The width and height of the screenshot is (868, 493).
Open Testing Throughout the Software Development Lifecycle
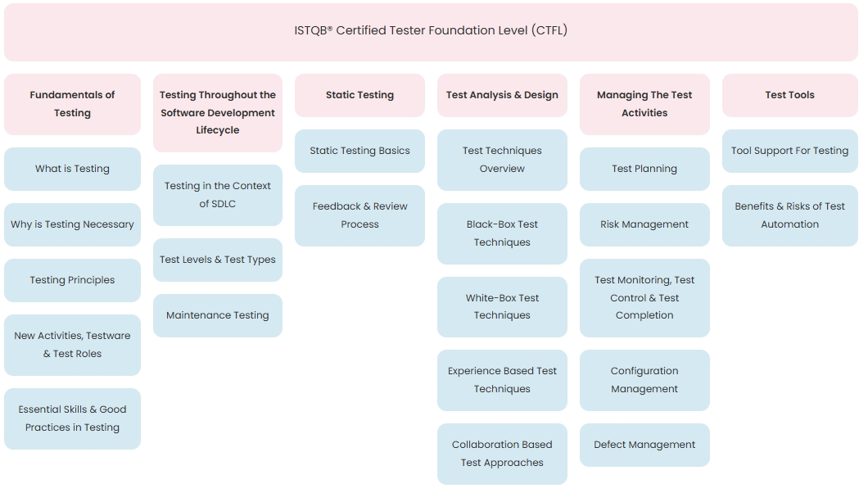click(218, 113)
